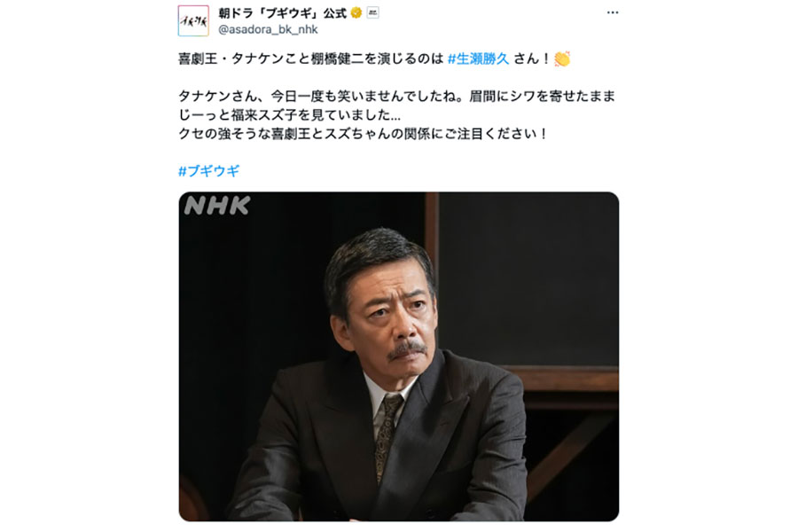The image size is (798, 532).
Task: Open the three-dot more options menu
Action: 612,12
